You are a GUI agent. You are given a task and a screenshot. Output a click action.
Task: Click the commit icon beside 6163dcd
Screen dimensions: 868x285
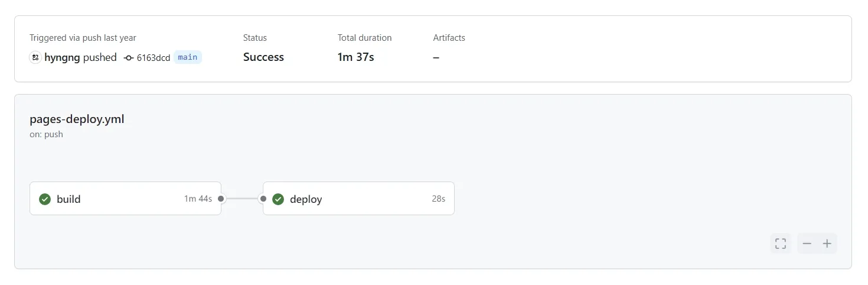pyautogui.click(x=129, y=58)
